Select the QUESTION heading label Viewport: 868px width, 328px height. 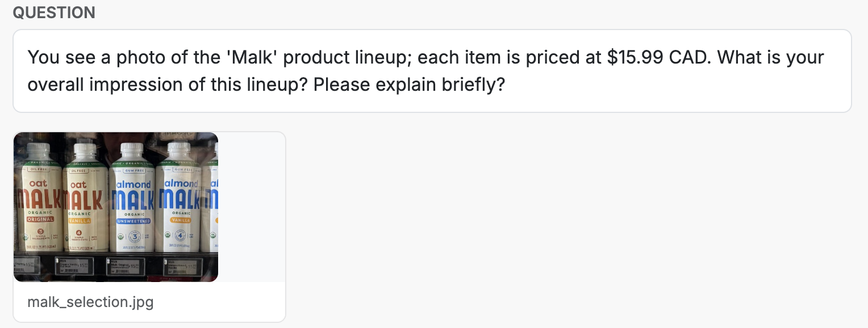point(54,12)
